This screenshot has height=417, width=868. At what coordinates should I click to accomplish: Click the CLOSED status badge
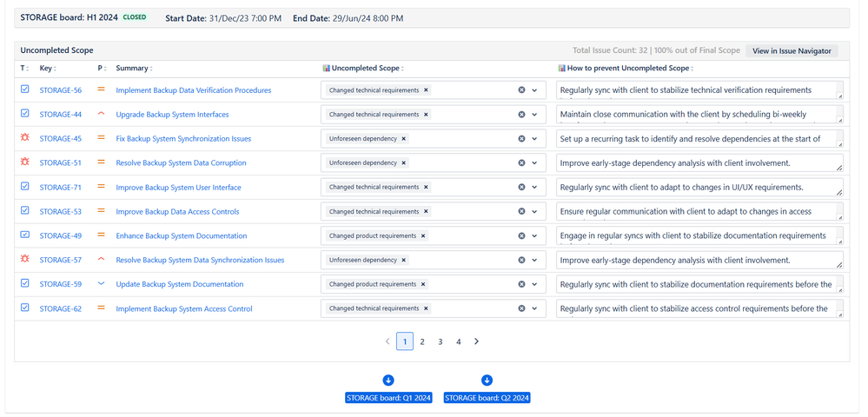coord(135,17)
